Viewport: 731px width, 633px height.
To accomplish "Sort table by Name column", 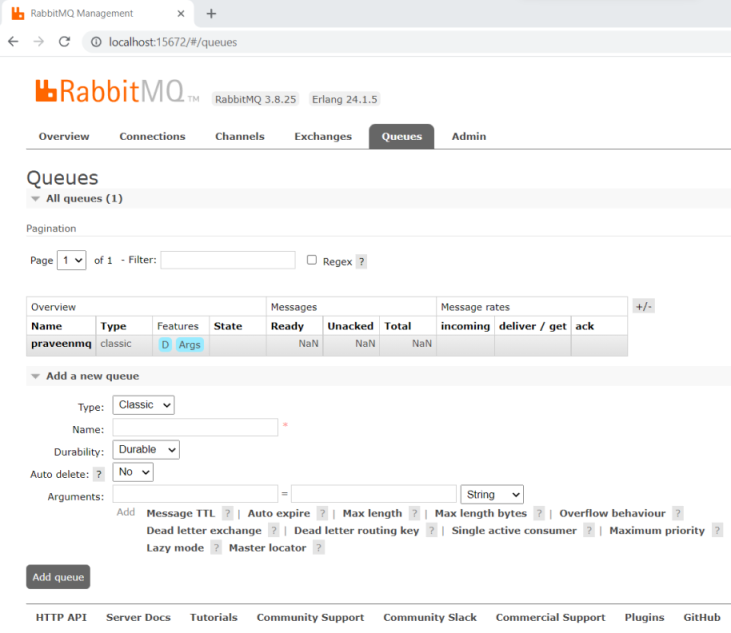I will 47,326.
